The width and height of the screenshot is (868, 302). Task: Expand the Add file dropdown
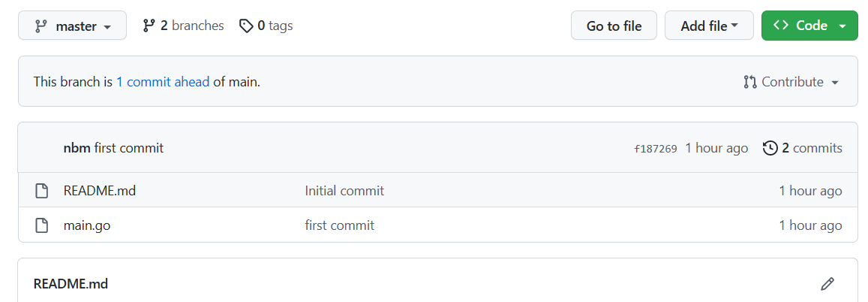(709, 26)
